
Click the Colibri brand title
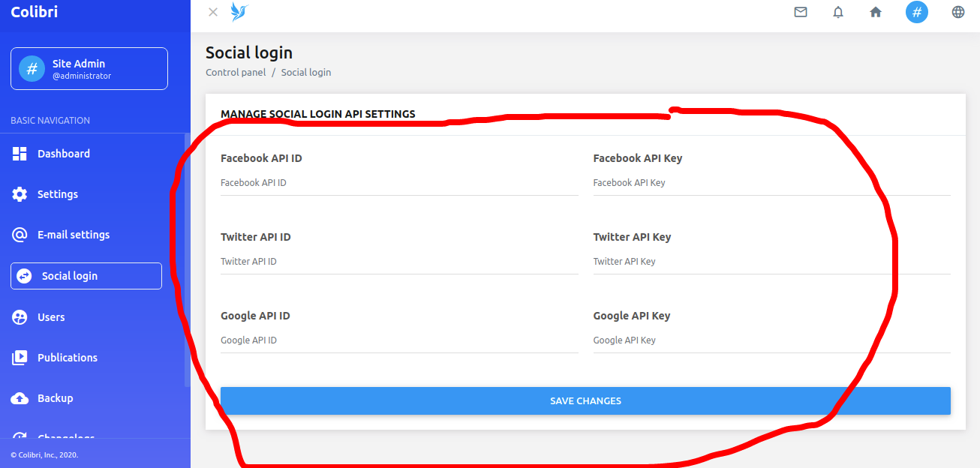(35, 12)
